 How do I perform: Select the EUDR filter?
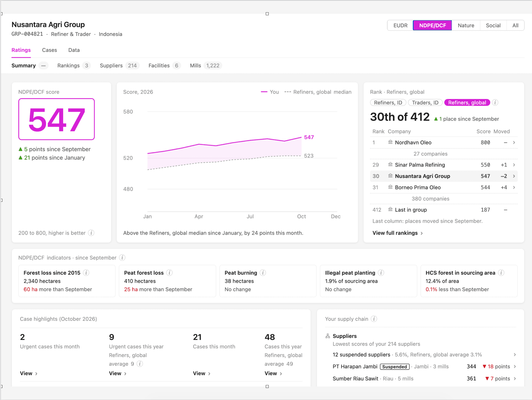click(400, 25)
